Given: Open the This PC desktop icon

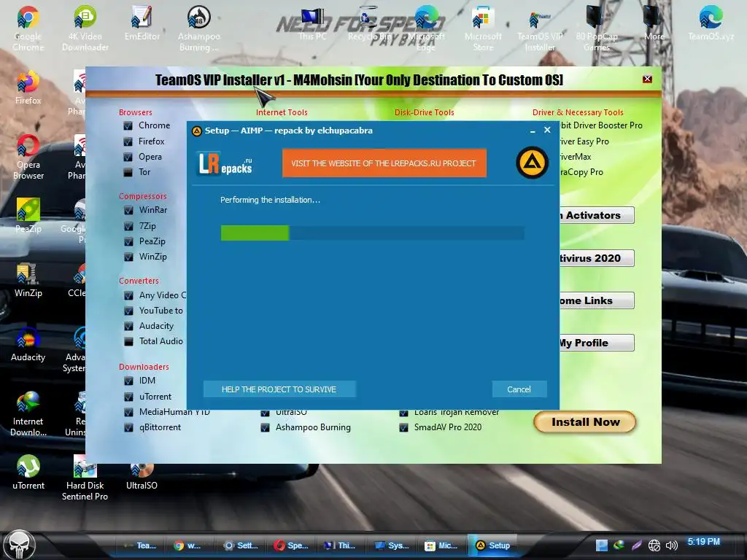Looking at the screenshot, I should click(x=312, y=24).
